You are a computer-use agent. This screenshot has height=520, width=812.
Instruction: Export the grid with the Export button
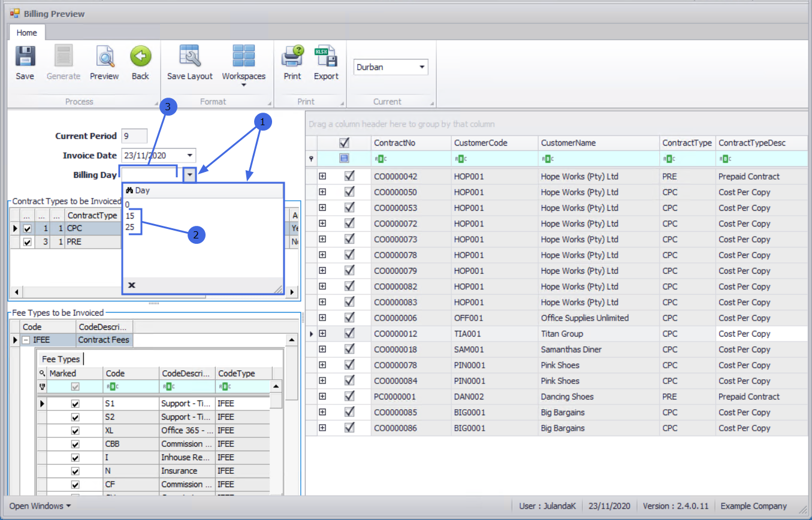pos(326,63)
